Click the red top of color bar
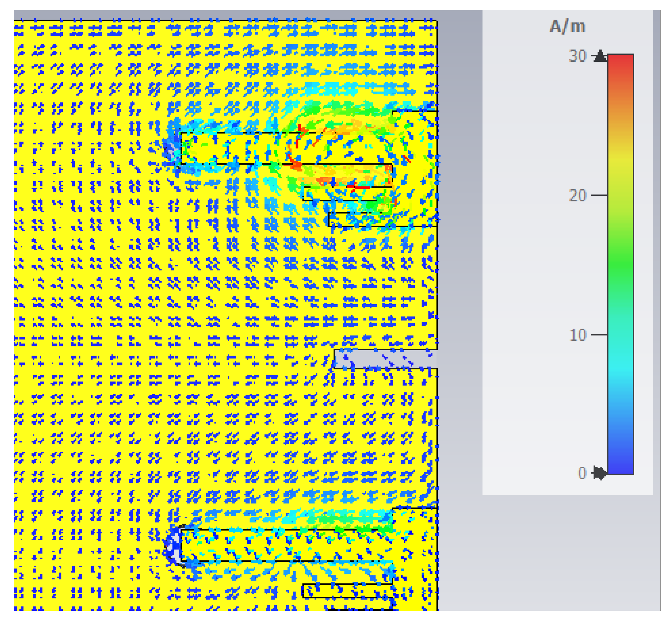Screen dimensions: 672x622 point(620,62)
